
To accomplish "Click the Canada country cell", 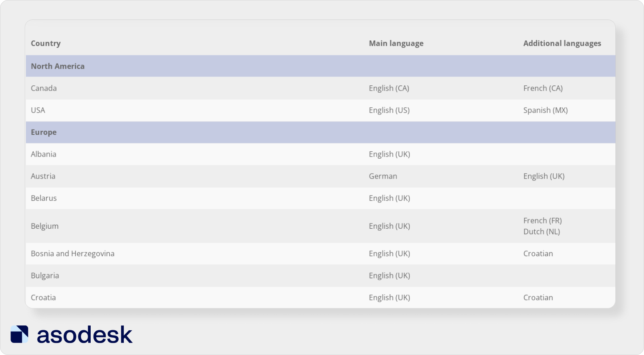I will [44, 88].
